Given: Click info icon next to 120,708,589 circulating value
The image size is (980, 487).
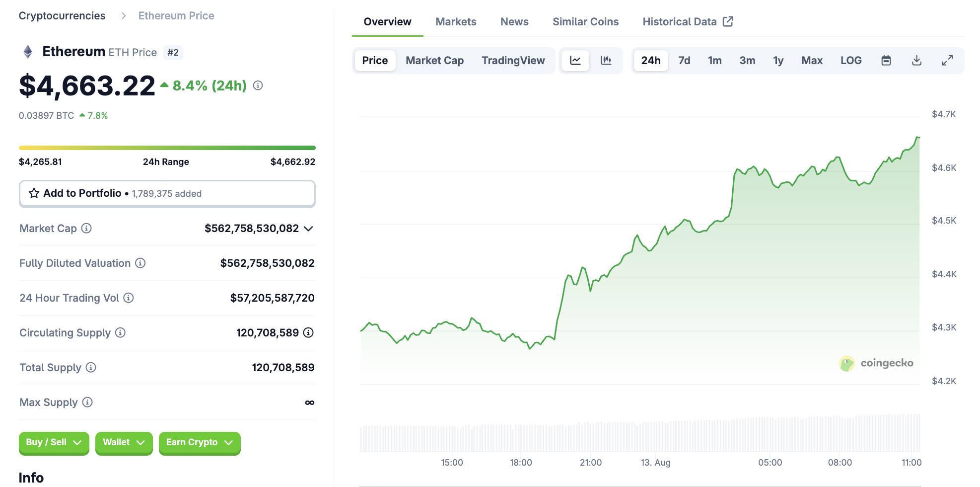Looking at the screenshot, I should [308, 332].
